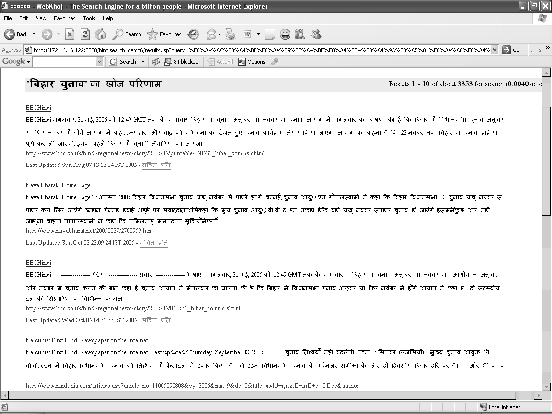
Task: Click the Go button beside the address bar
Action: click(x=510, y=50)
